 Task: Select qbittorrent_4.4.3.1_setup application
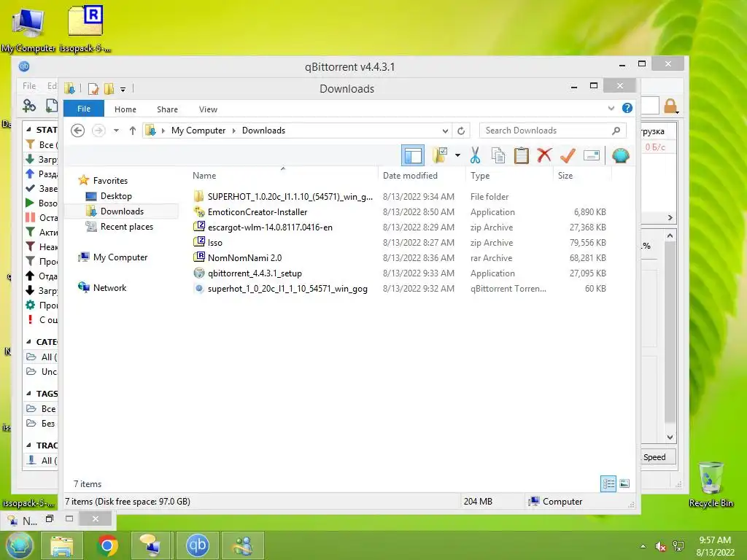[x=255, y=273]
